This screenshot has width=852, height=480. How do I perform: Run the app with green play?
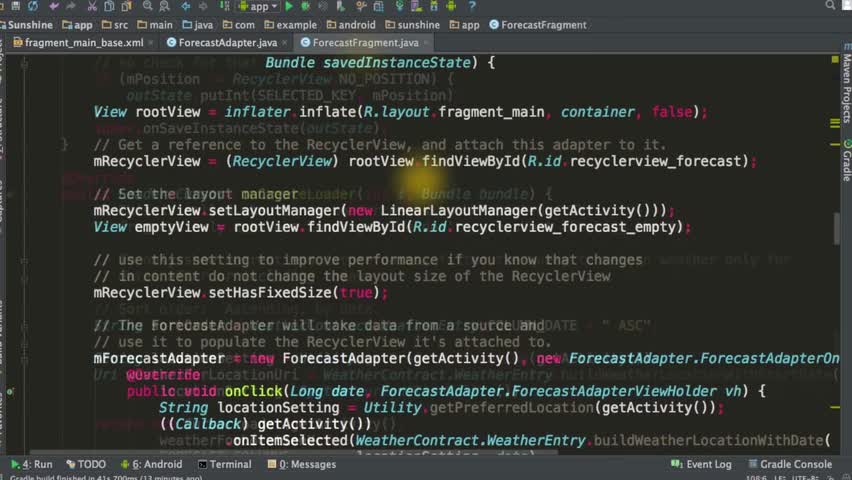pyautogui.click(x=289, y=6)
